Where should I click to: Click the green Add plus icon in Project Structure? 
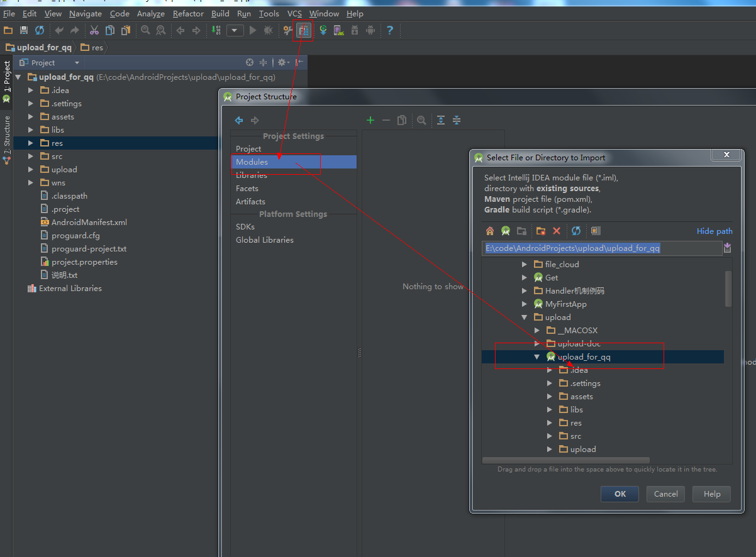pyautogui.click(x=370, y=120)
